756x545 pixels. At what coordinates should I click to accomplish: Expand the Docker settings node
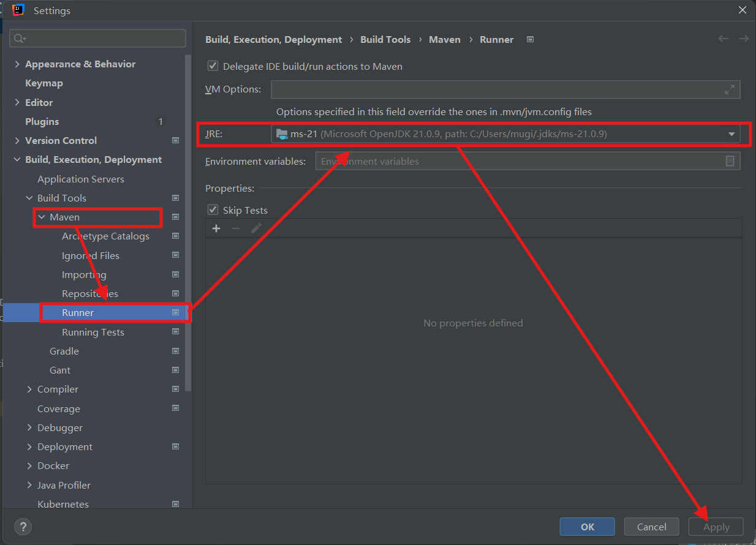pyautogui.click(x=29, y=466)
